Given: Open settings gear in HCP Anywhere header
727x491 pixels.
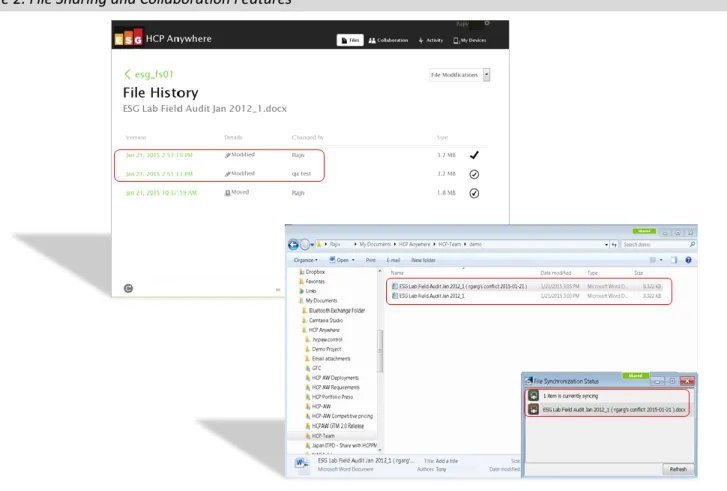Looking at the screenshot, I should click(487, 23).
